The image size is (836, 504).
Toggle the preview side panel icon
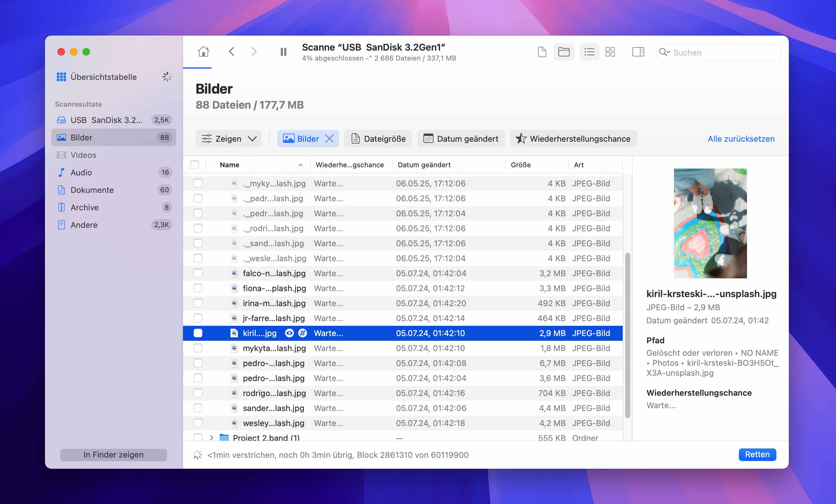pyautogui.click(x=638, y=52)
